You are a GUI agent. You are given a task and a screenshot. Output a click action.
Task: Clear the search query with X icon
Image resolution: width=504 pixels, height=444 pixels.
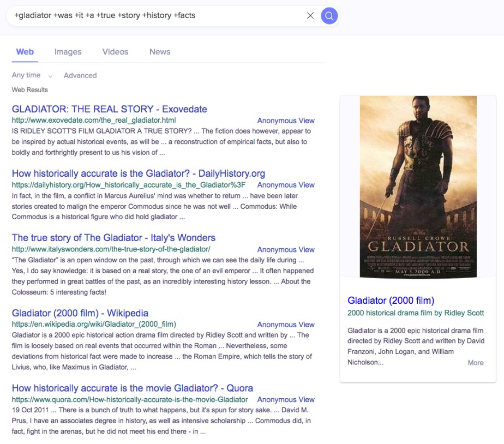tap(310, 16)
